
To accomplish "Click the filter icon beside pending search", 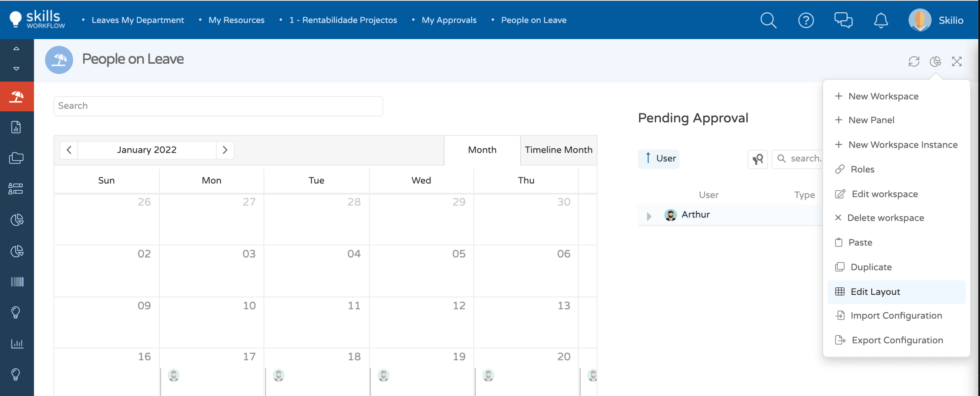I will [x=758, y=159].
